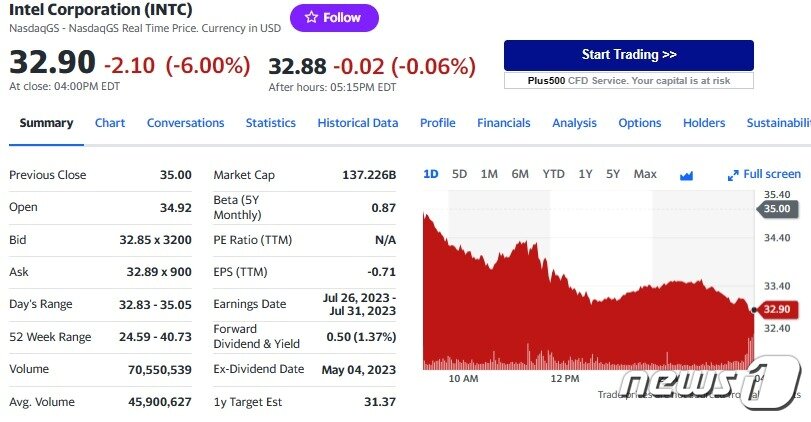Screen dimensions: 811x422
Task: Open the chart type icon
Action: coord(686,175)
